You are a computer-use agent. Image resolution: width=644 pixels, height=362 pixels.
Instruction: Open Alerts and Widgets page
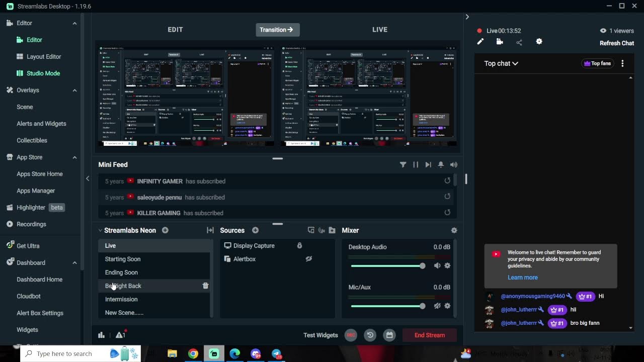point(41,123)
